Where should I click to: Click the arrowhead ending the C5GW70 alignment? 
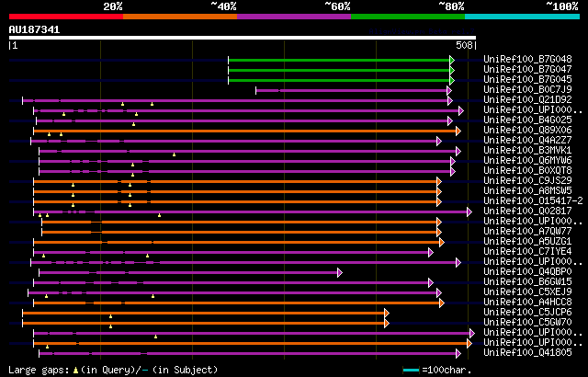[x=387, y=324]
